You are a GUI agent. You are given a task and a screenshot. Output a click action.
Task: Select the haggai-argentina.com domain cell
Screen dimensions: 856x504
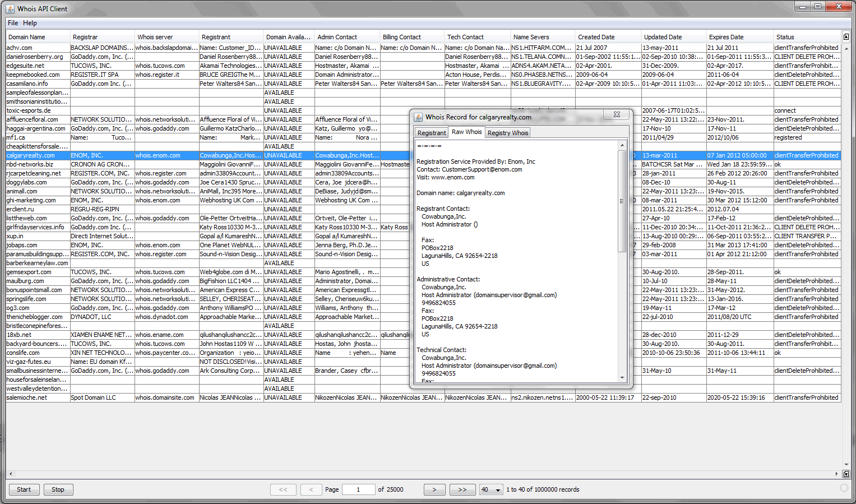pos(38,128)
